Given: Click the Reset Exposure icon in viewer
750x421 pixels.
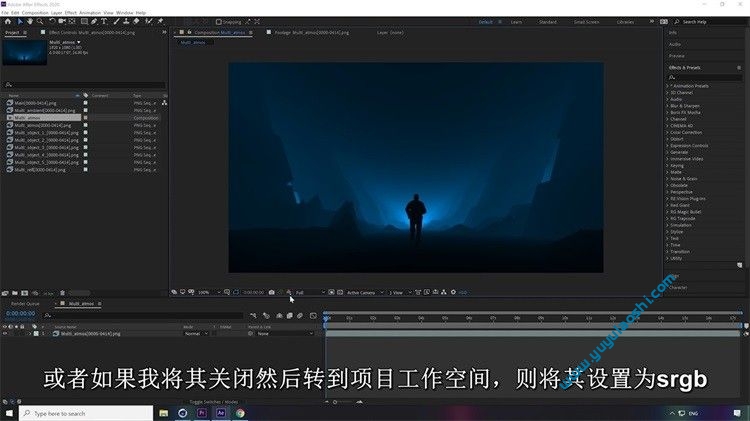Looking at the screenshot, I should tap(453, 292).
